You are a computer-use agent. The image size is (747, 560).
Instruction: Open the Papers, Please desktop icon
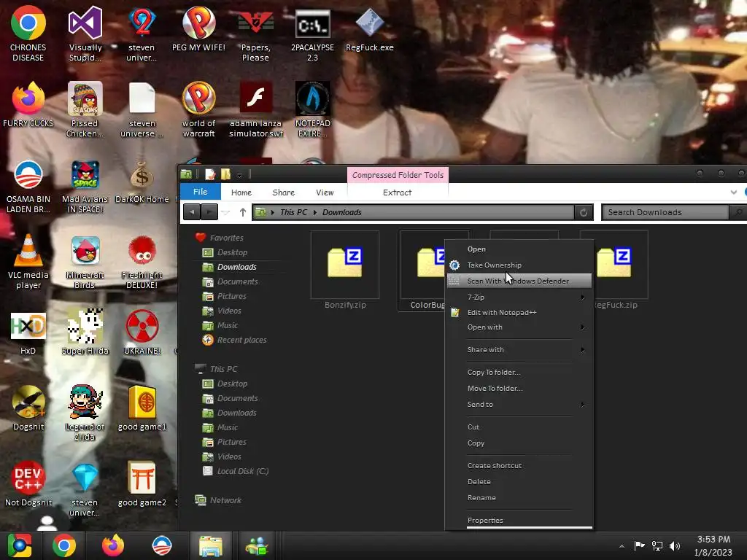pyautogui.click(x=255, y=34)
